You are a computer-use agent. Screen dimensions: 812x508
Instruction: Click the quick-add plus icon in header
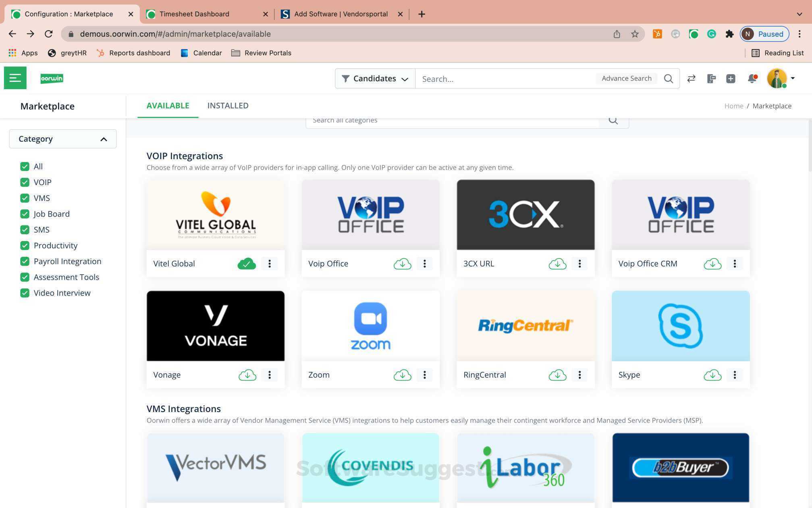coord(731,79)
